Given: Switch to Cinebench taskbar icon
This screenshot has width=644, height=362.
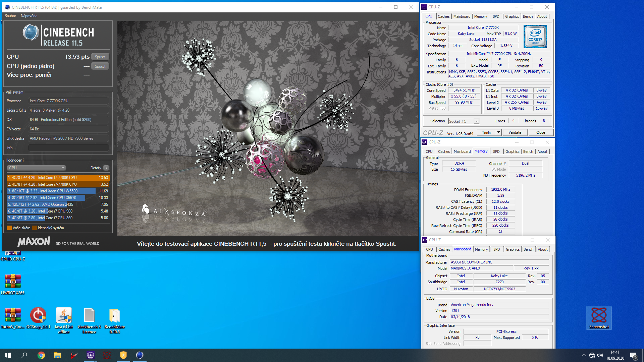Looking at the screenshot, I should point(140,355).
